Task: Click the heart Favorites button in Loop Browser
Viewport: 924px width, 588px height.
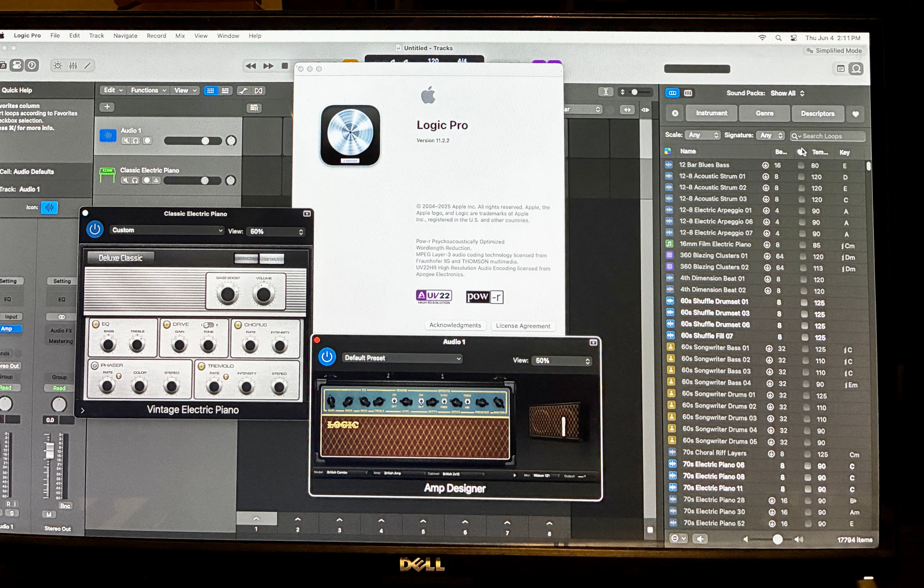Action: point(855,114)
